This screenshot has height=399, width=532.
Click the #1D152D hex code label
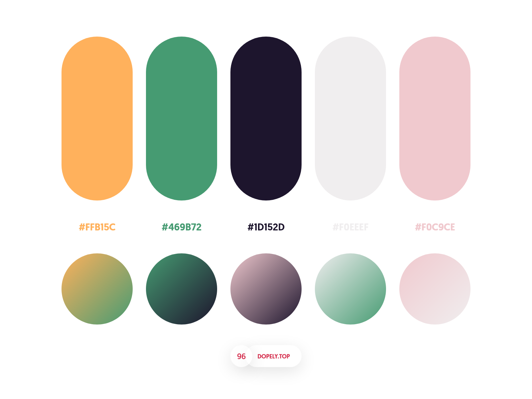coord(266,227)
